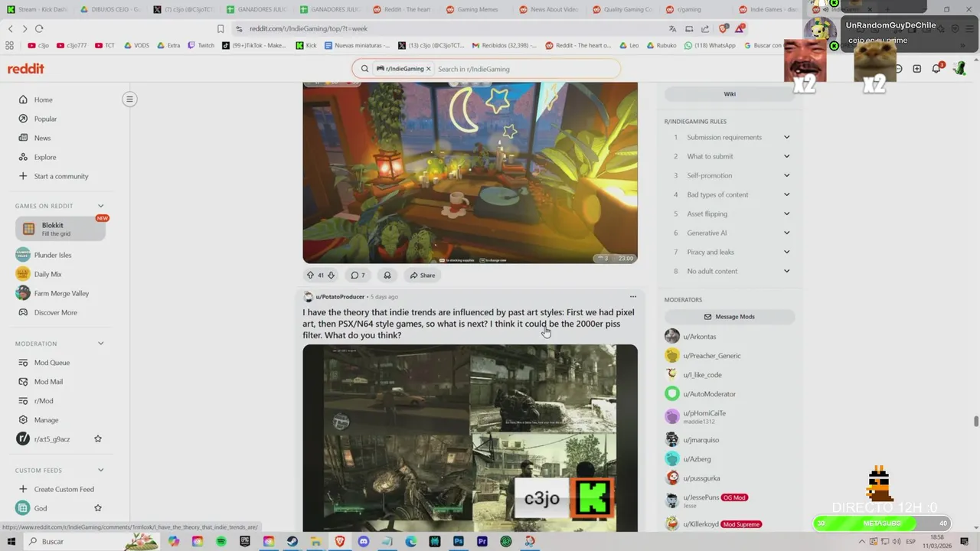The width and height of the screenshot is (980, 551).
Task: Open File Explorer from the taskbar
Action: 316,541
